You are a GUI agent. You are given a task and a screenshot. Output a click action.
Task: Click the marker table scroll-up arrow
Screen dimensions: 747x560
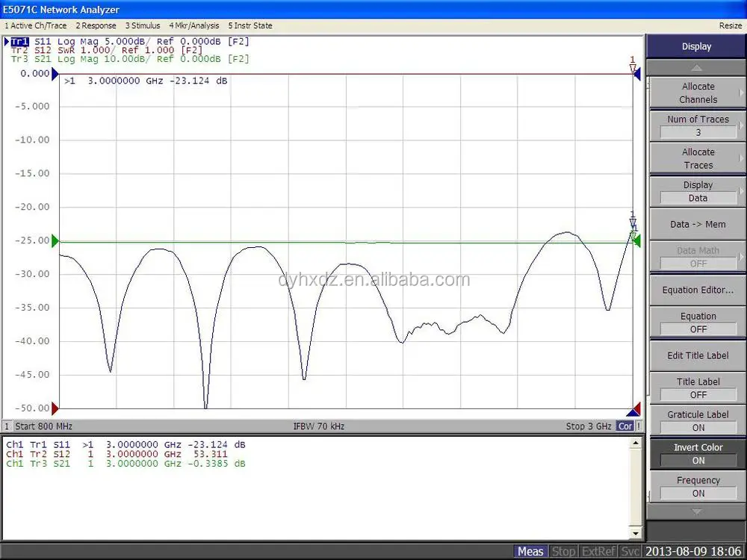[x=635, y=443]
